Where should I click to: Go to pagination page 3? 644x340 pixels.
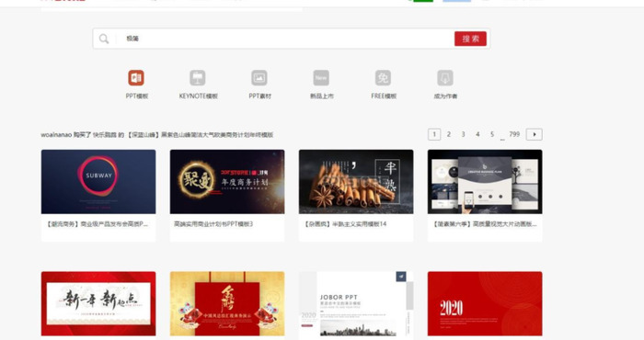(464, 134)
